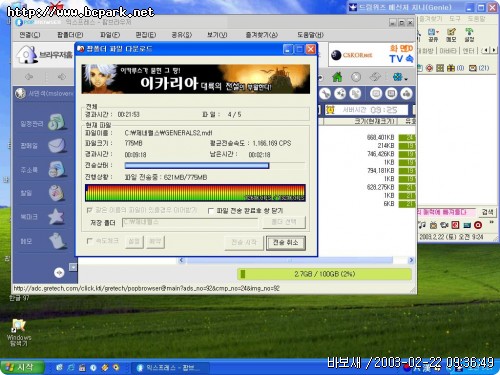This screenshot has height=375, width=500.
Task: Click the round icon right of share icon
Action: (355, 94)
